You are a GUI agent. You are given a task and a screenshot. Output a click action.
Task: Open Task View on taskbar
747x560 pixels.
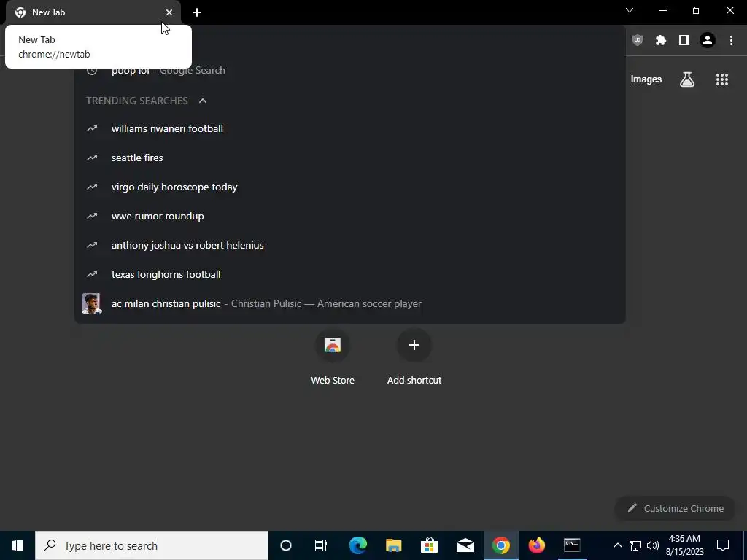[321, 545]
